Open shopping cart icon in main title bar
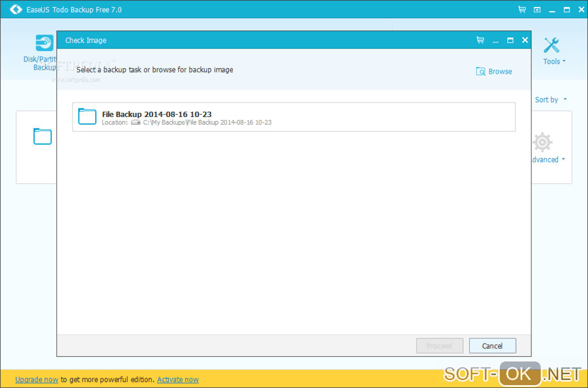The image size is (588, 388). [x=522, y=9]
